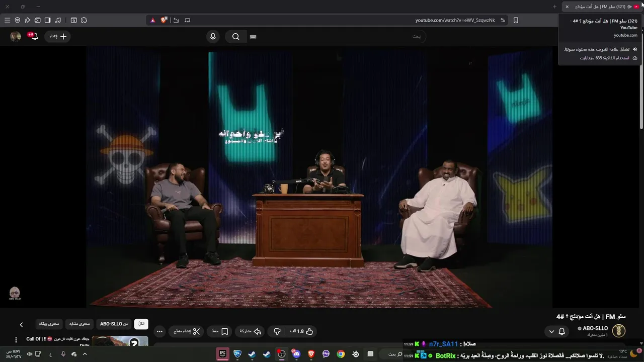This screenshot has width=644, height=362.
Task: Click the video player to pause playback
Action: tap(319, 177)
